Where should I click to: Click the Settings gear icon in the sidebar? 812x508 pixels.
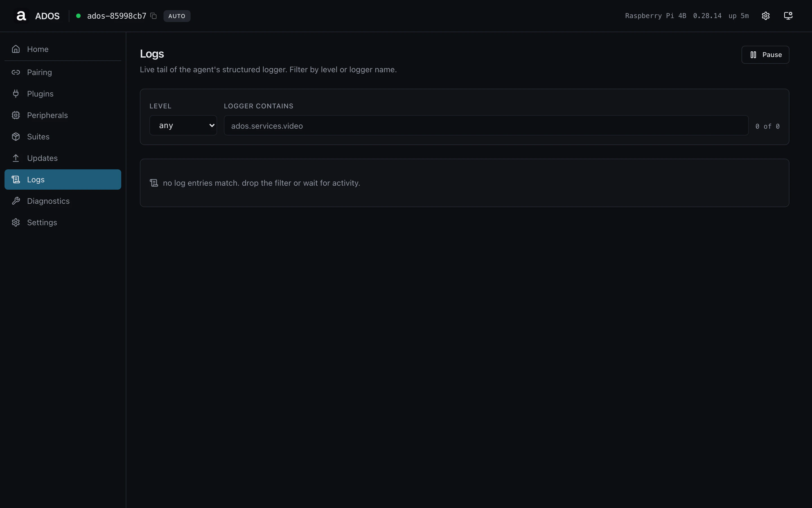(16, 222)
